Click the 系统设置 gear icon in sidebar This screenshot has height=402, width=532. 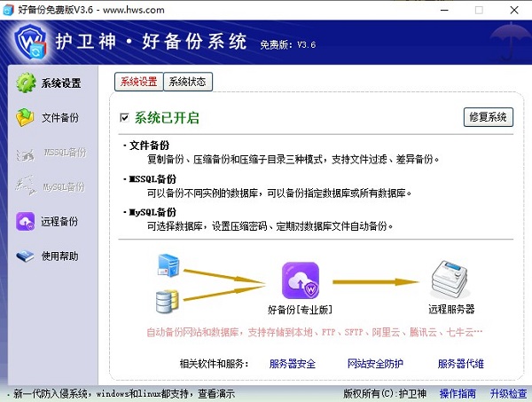tap(26, 83)
